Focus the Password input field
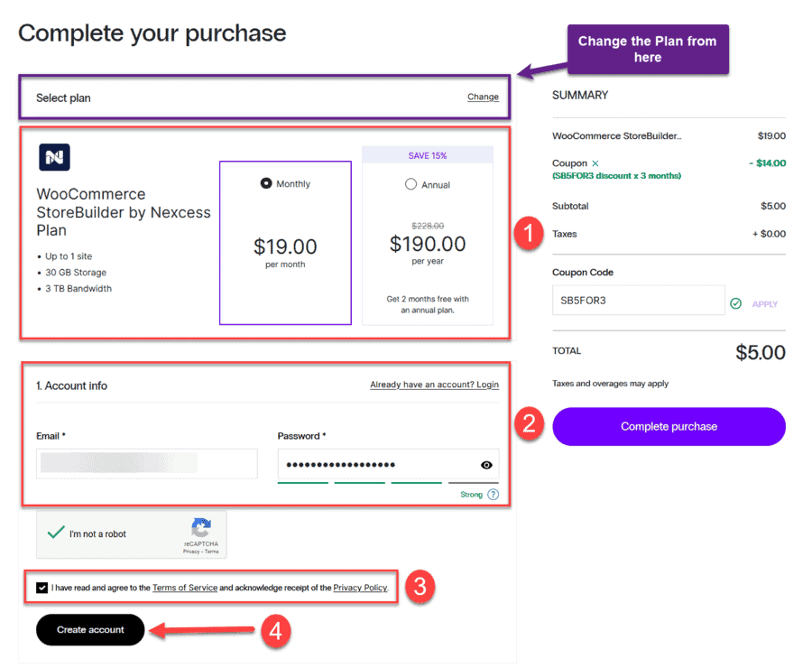The height and width of the screenshot is (668, 812). click(x=388, y=464)
